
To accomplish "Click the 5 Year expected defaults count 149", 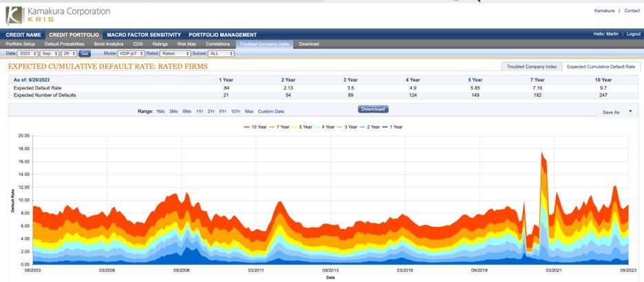I will click(475, 95).
